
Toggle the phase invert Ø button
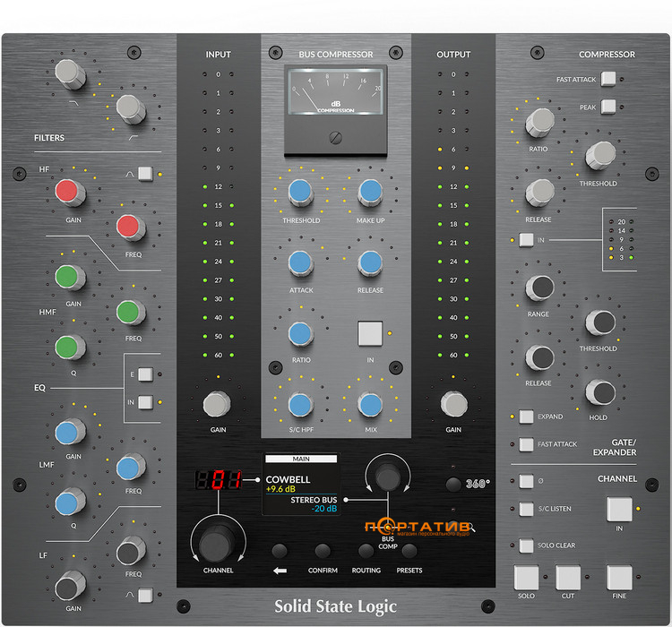click(526, 481)
